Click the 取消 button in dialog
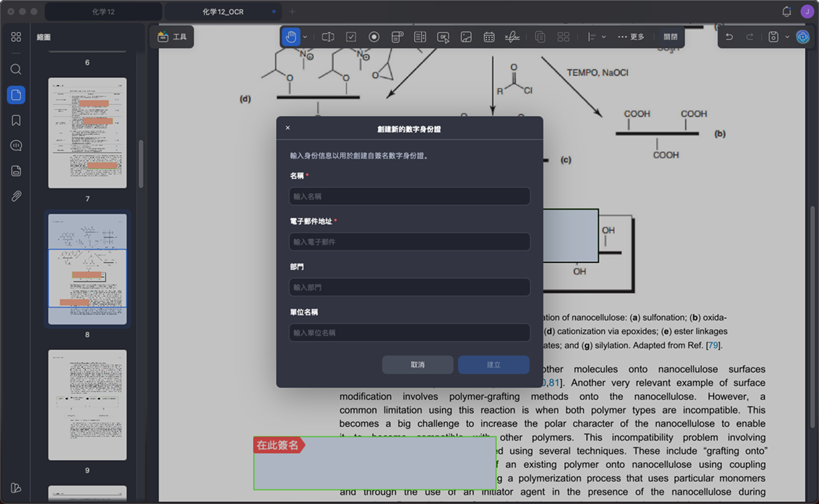 click(417, 365)
